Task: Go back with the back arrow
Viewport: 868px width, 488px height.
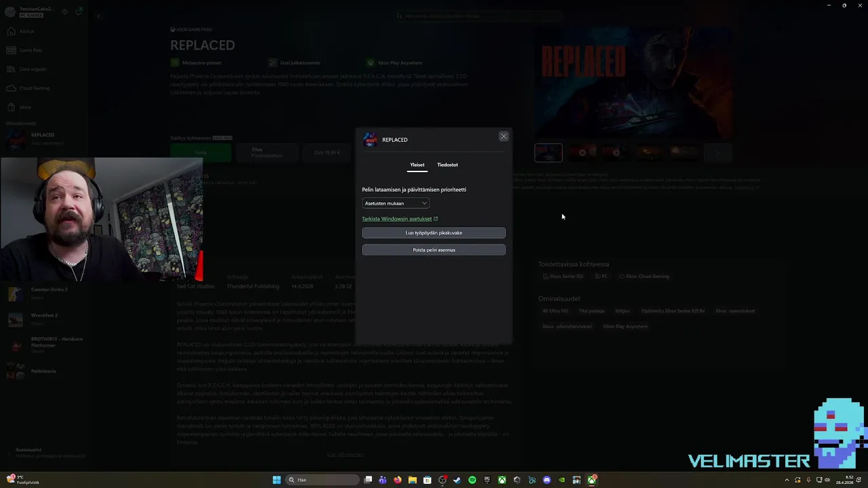Action: 99,16
